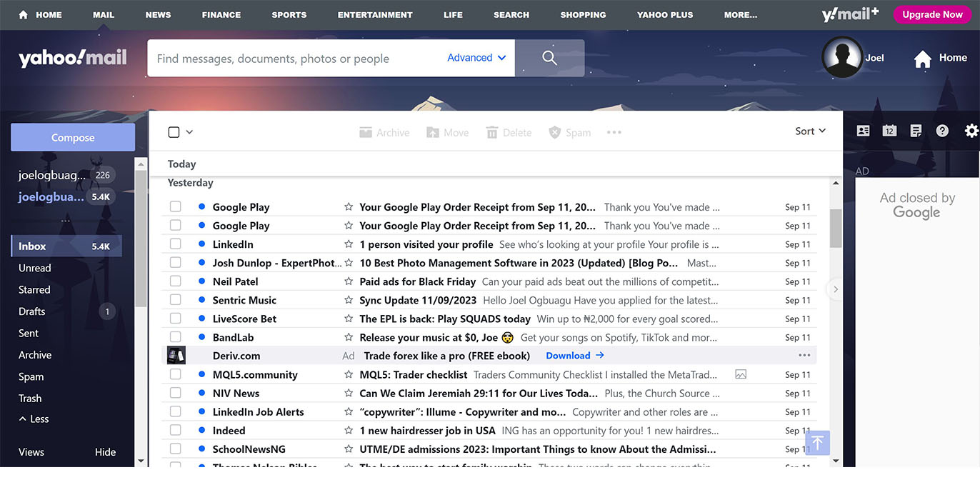Click the Move toolbar button
The width and height of the screenshot is (980, 480).
coord(447,132)
